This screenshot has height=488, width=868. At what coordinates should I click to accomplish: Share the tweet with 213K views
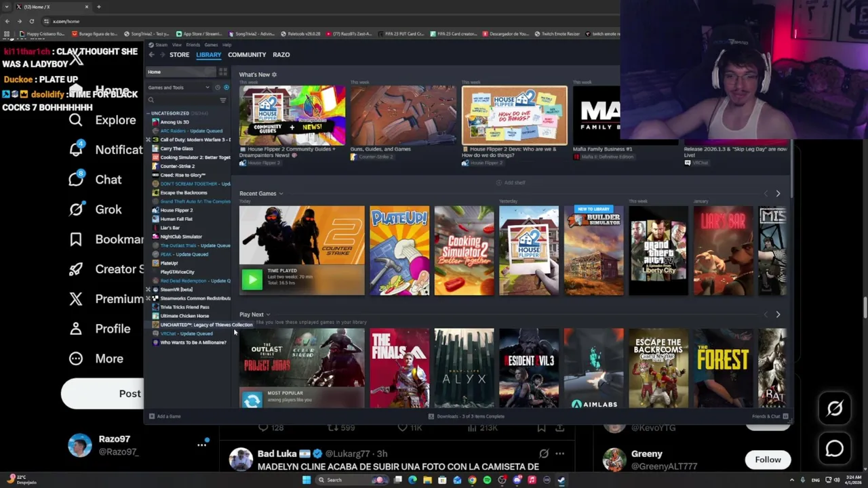tap(559, 428)
